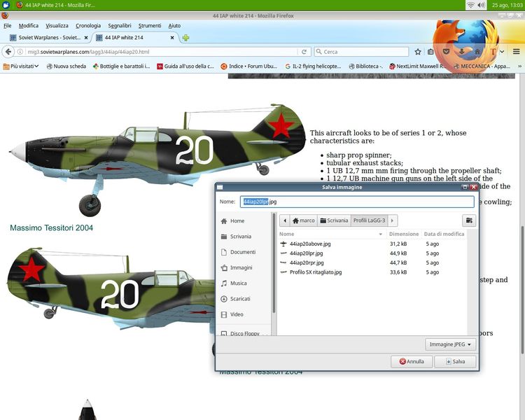Open the Immagine JPEG file type dropdown
The height and width of the screenshot is (420, 525).
click(450, 344)
